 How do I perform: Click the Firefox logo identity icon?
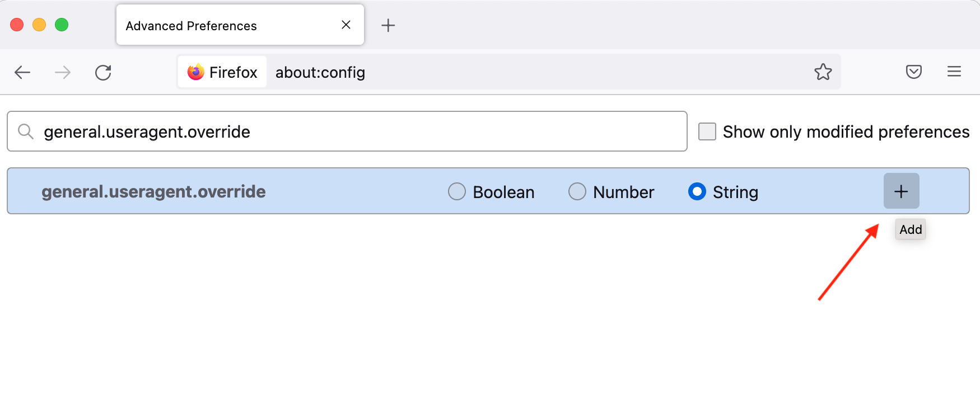tap(195, 72)
